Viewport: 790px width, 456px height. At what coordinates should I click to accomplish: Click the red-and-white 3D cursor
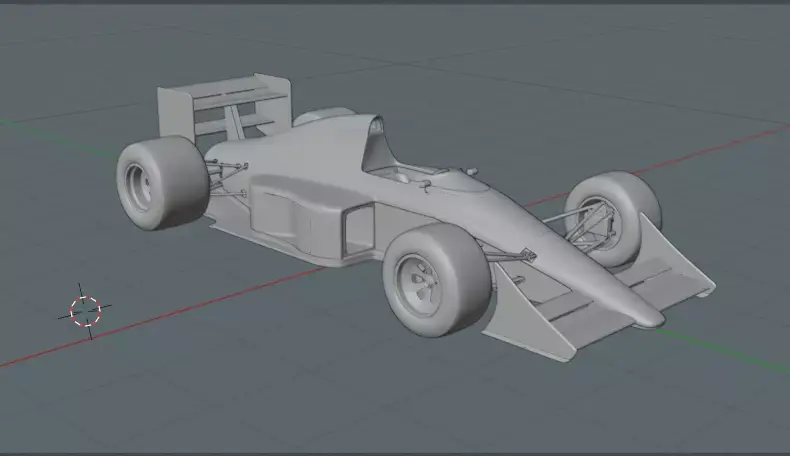click(x=86, y=311)
